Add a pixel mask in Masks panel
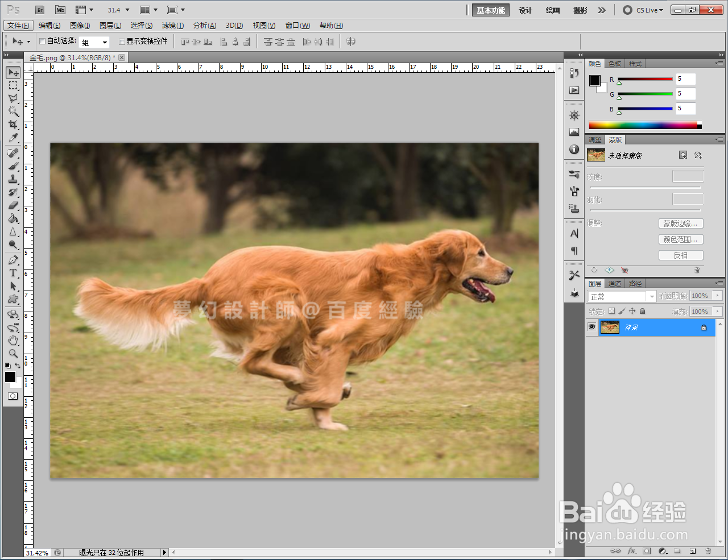The height and width of the screenshot is (560, 728). tap(683, 155)
